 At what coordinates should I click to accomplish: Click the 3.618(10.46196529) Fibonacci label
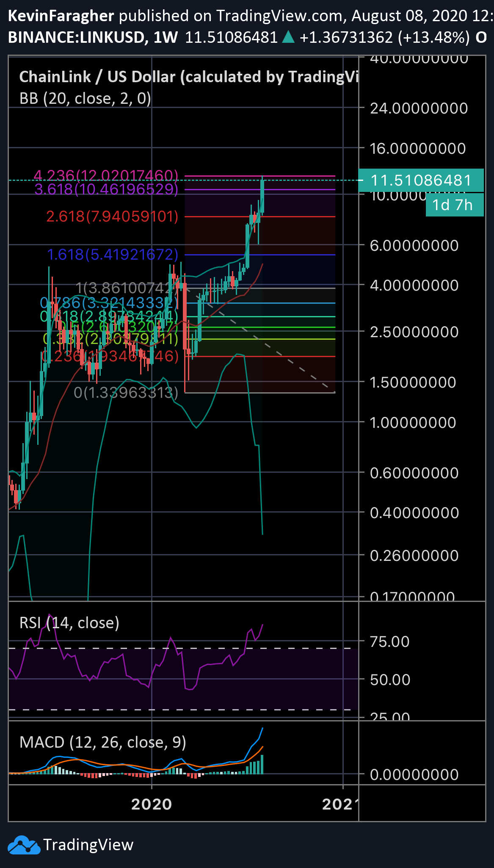tap(106, 189)
